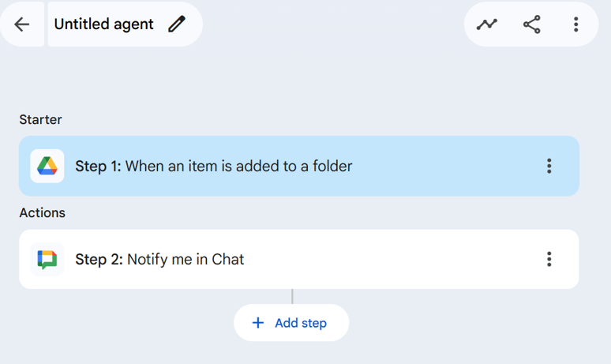Open the activity trend line icon
The width and height of the screenshot is (611, 364).
coord(487,24)
